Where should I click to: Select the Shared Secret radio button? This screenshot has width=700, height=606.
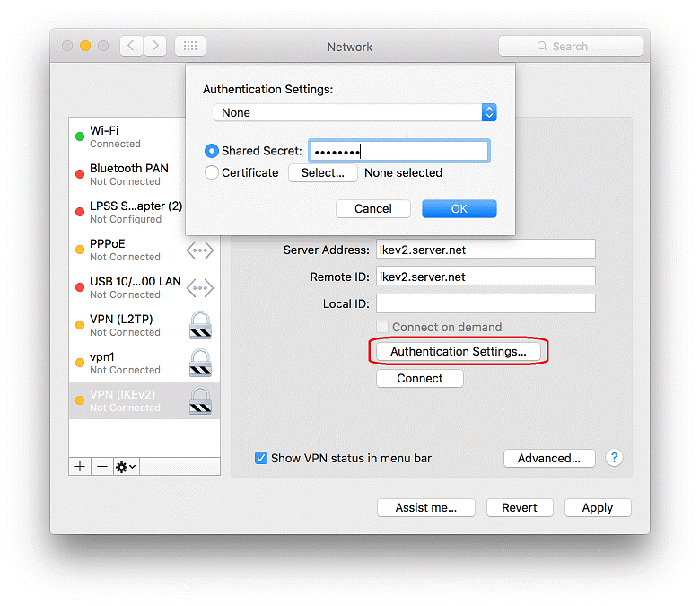[x=212, y=151]
